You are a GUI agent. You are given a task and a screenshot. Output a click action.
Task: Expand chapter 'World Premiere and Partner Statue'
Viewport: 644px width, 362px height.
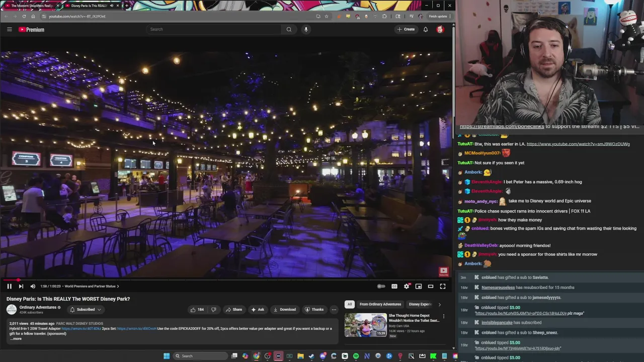[x=92, y=286]
